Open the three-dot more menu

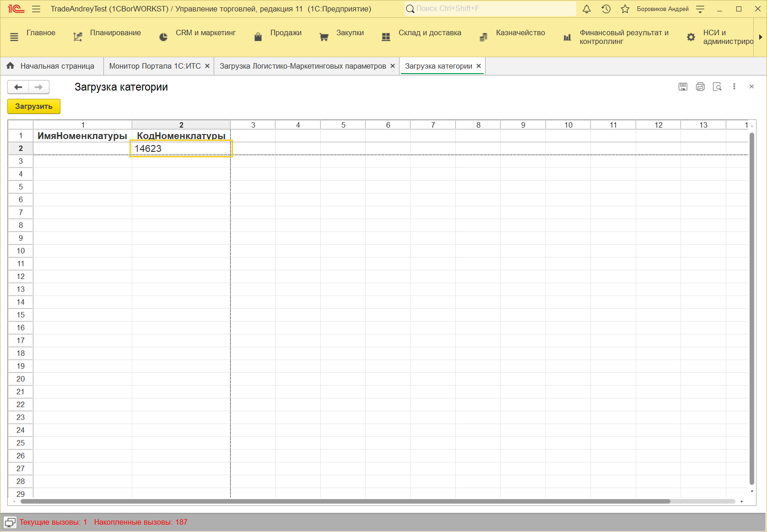tap(734, 86)
